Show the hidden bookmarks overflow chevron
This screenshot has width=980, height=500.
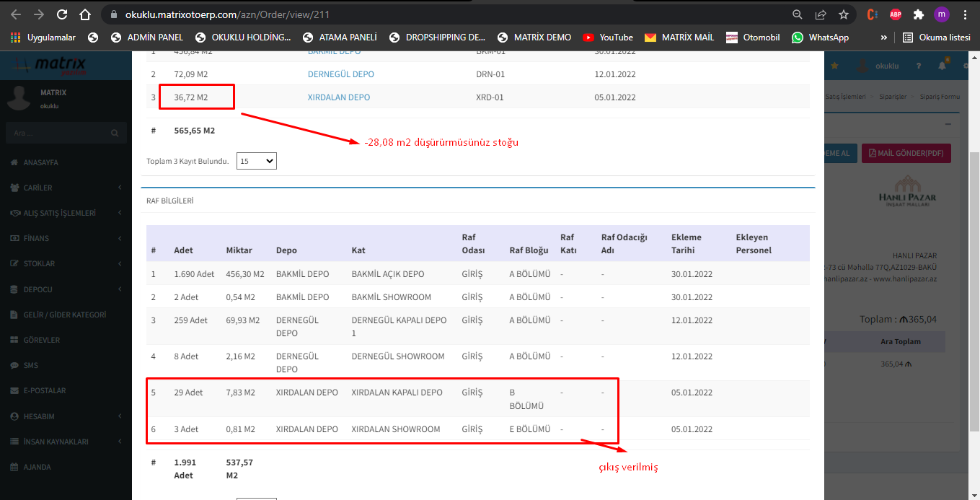[x=884, y=38]
